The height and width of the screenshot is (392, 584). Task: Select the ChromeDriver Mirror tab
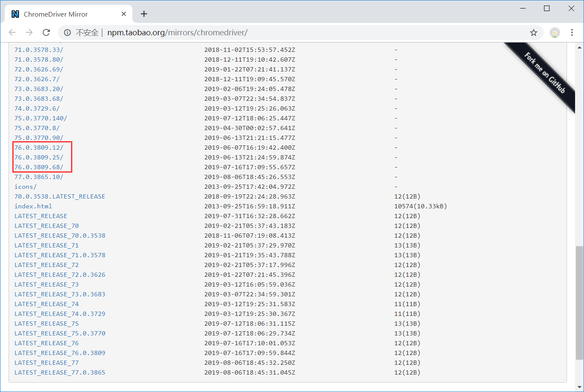(x=68, y=14)
